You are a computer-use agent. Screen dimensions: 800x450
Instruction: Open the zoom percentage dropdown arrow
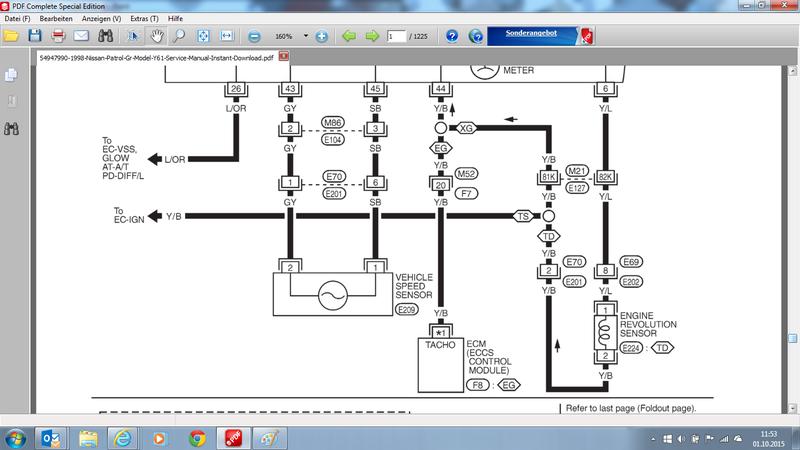click(x=304, y=36)
